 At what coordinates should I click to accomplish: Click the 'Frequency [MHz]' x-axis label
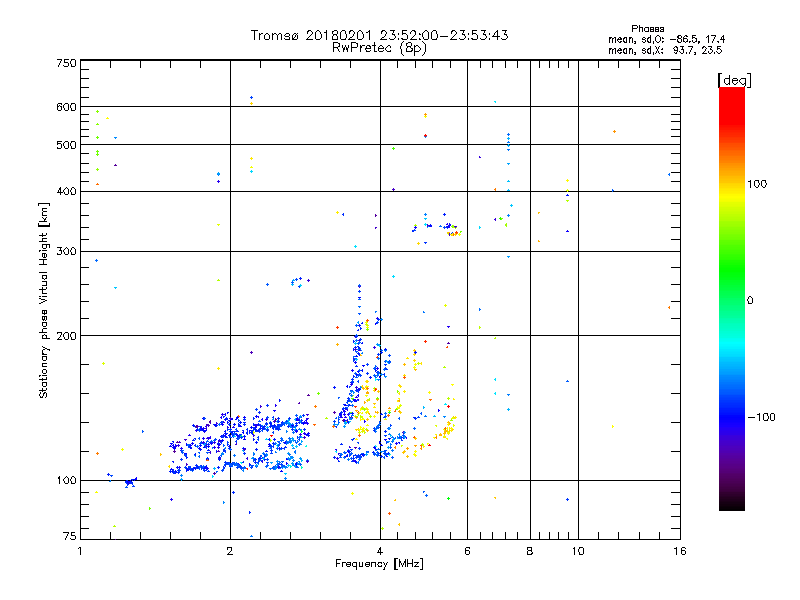point(379,564)
